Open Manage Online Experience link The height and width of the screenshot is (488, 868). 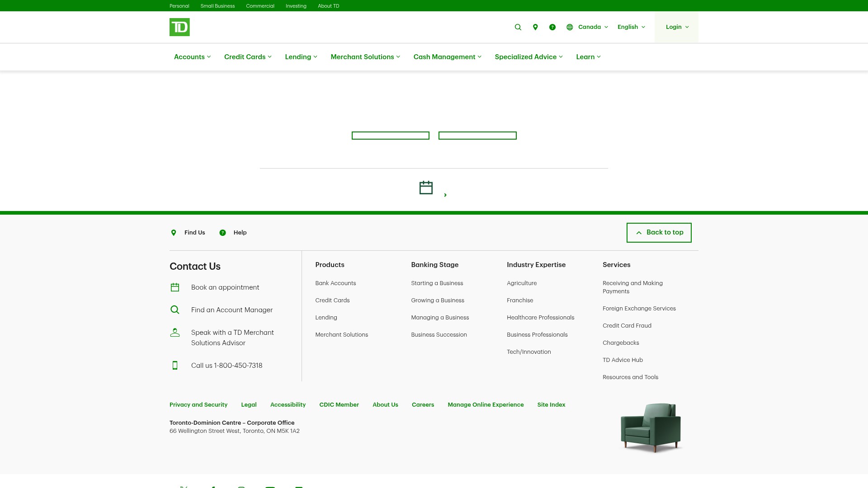486,405
